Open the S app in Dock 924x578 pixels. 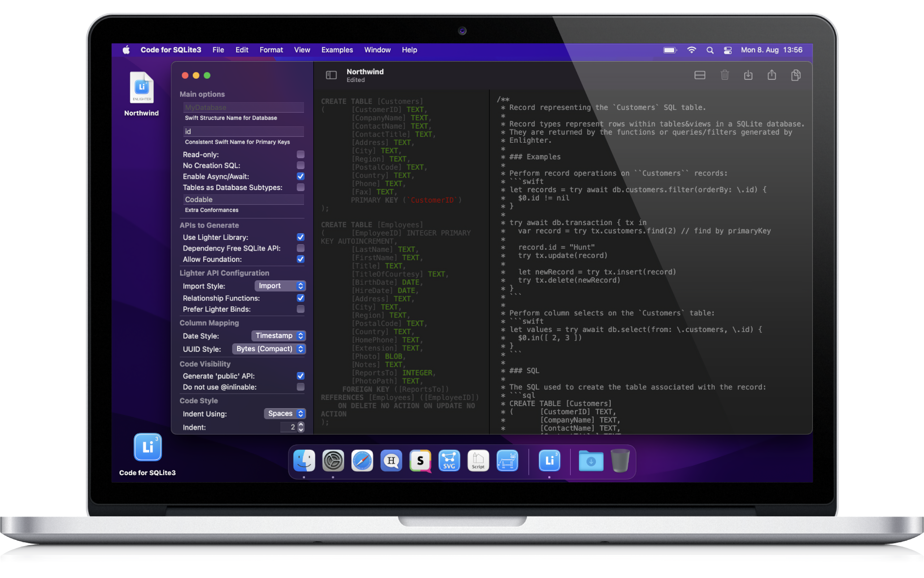420,461
